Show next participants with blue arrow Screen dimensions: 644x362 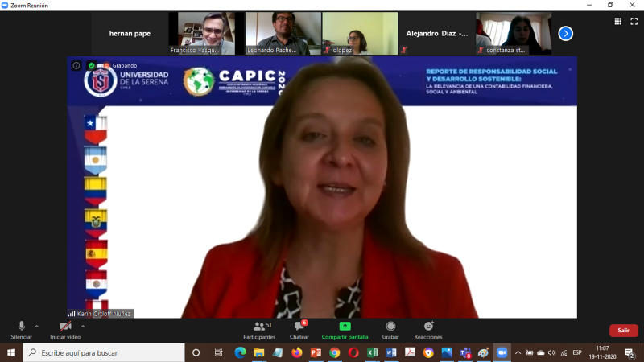tap(566, 34)
